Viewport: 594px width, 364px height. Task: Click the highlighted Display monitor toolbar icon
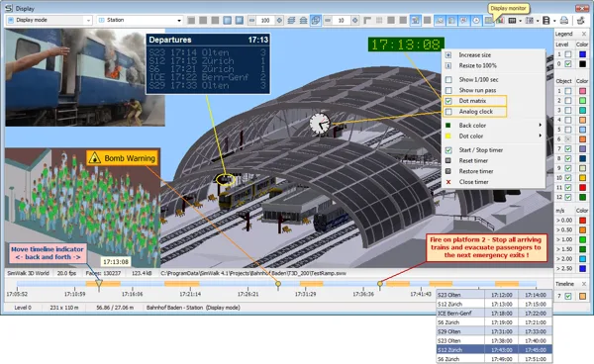click(489, 21)
